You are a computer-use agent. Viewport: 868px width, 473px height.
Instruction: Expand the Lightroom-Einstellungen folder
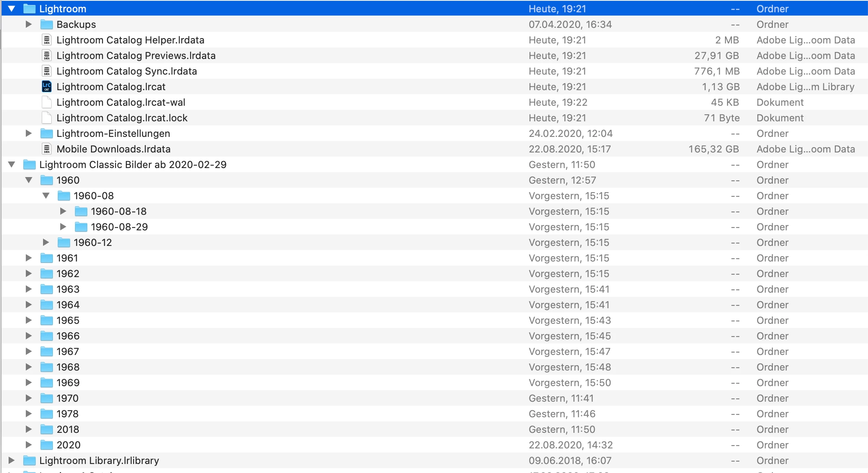tap(29, 134)
